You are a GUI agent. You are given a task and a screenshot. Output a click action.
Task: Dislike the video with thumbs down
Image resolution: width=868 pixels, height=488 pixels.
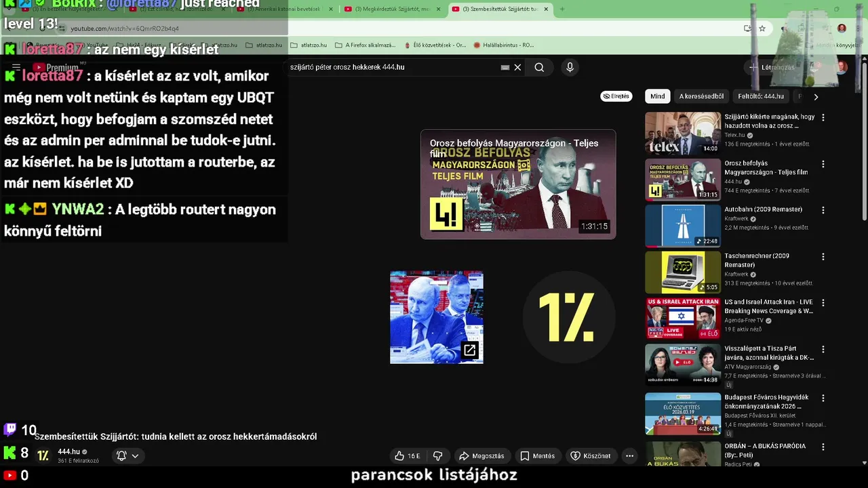(438, 456)
